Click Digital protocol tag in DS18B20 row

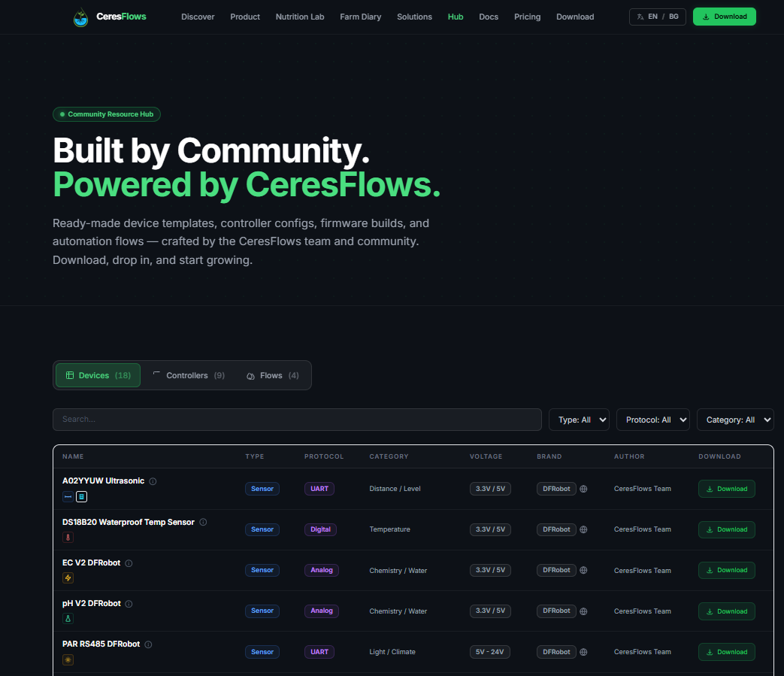click(x=320, y=529)
